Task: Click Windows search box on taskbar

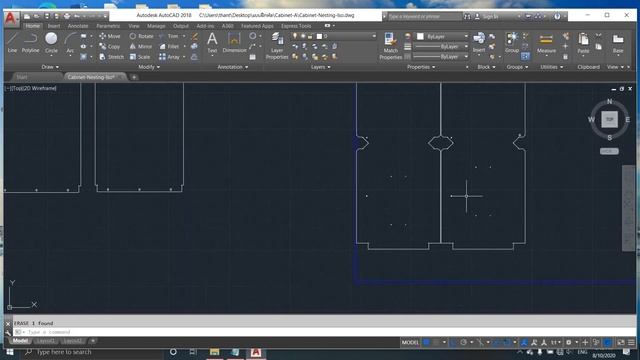Action: (x=93, y=352)
